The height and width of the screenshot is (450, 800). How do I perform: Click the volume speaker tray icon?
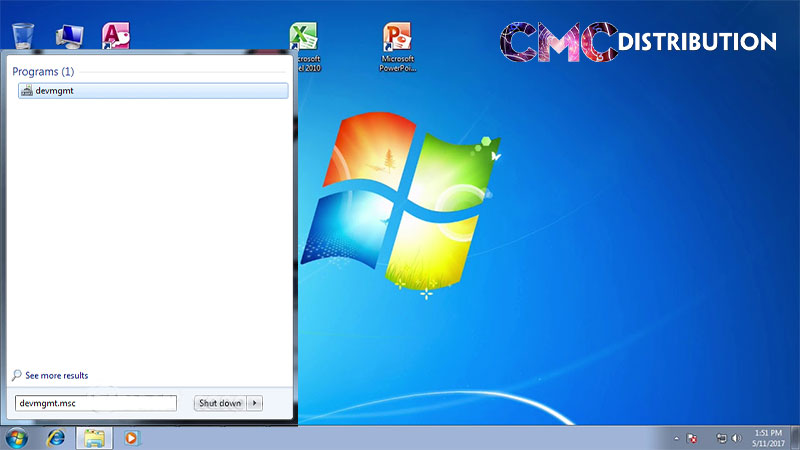[x=737, y=438]
